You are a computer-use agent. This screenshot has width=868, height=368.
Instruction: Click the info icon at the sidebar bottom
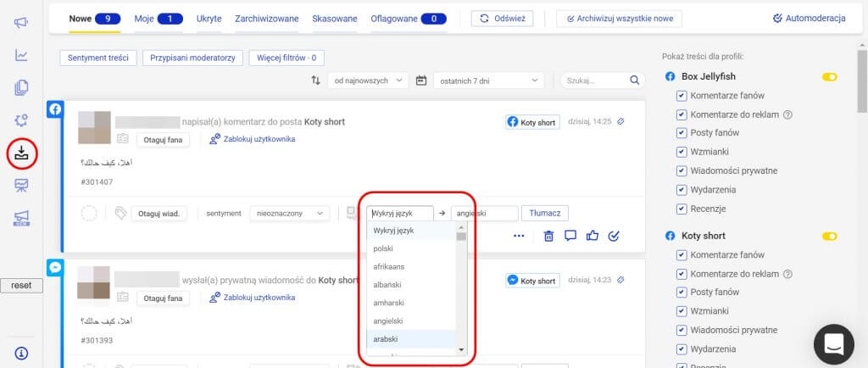pos(21,353)
